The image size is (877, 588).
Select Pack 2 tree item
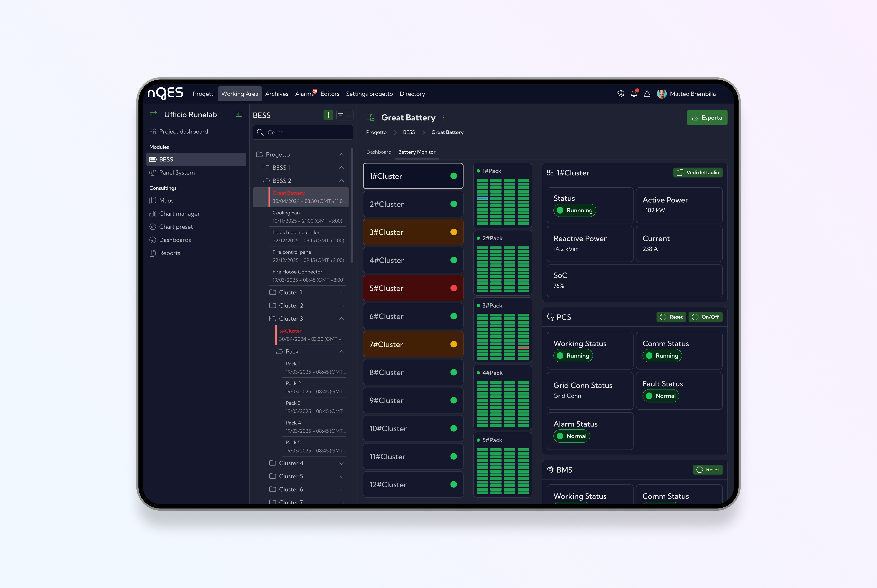(314, 387)
